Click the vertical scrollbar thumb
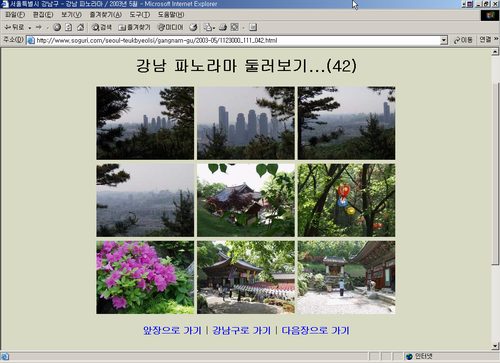 [x=495, y=173]
